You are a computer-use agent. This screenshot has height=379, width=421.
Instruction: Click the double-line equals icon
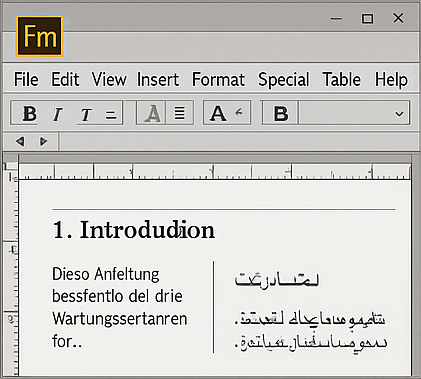click(x=111, y=115)
